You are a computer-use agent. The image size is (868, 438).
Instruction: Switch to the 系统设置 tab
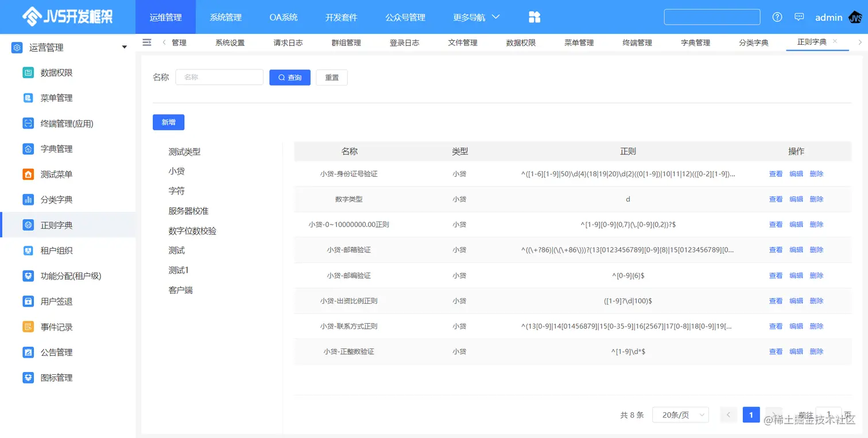tap(230, 42)
